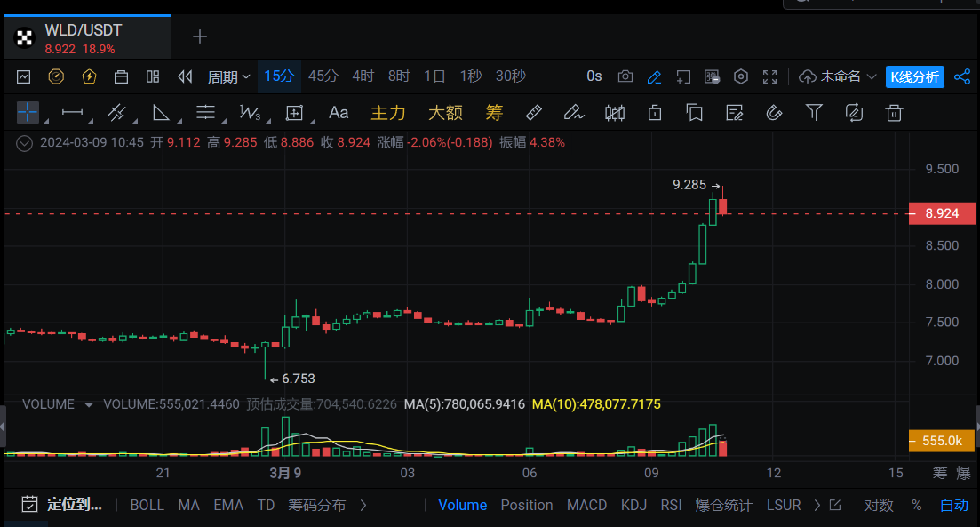The image size is (980, 527).
Task: Open the 周期 period dropdown
Action: pos(228,76)
